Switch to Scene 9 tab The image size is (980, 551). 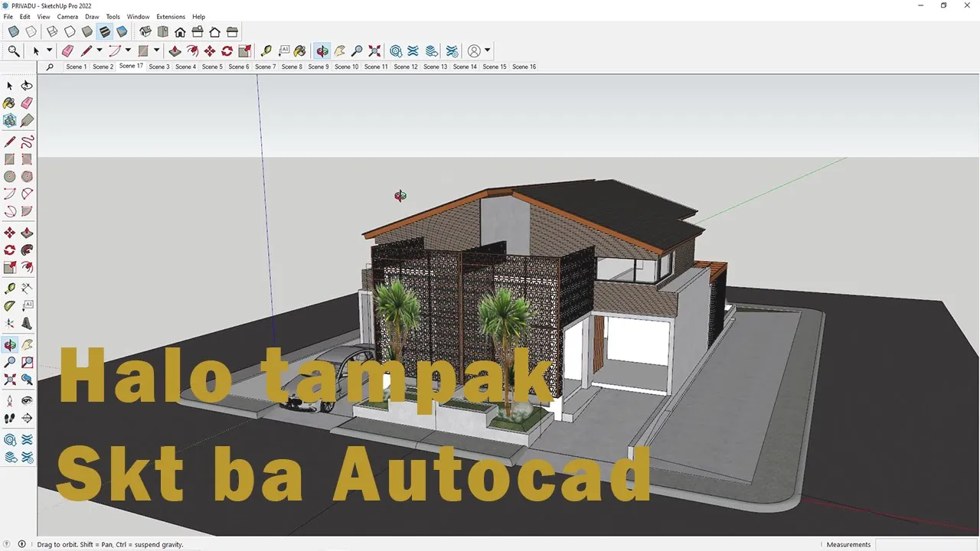pyautogui.click(x=318, y=67)
